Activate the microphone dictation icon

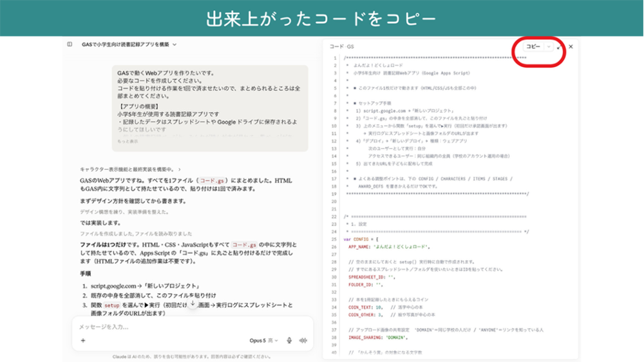point(289,340)
